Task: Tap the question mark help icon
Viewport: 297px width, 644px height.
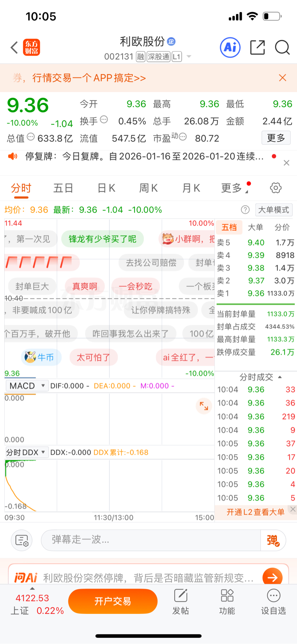Action: (x=245, y=210)
